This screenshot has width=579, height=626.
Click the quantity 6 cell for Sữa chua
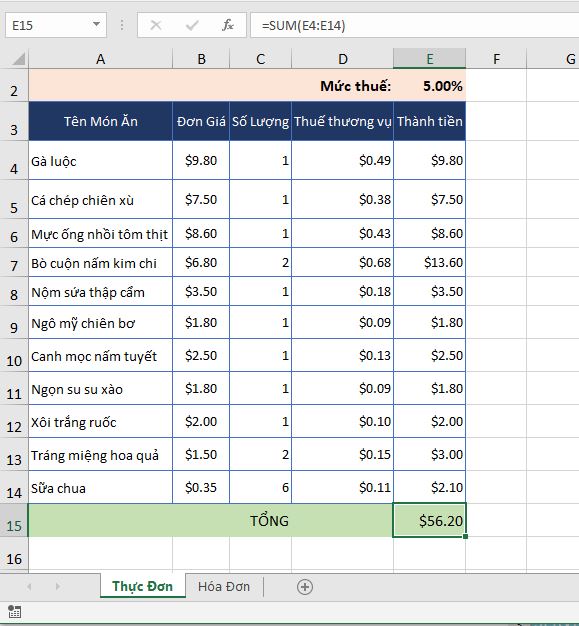click(261, 487)
